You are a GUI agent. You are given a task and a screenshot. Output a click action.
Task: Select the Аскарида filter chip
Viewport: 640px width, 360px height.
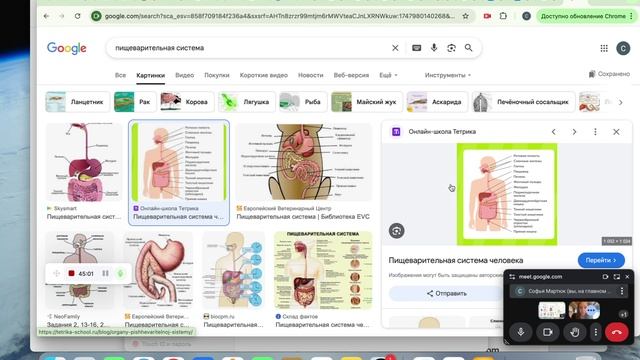pyautogui.click(x=437, y=102)
